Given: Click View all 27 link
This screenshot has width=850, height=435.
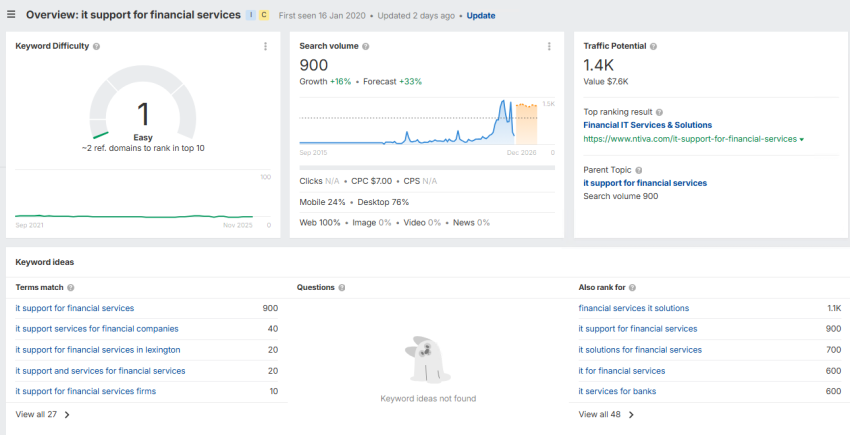Looking at the screenshot, I should point(36,414).
